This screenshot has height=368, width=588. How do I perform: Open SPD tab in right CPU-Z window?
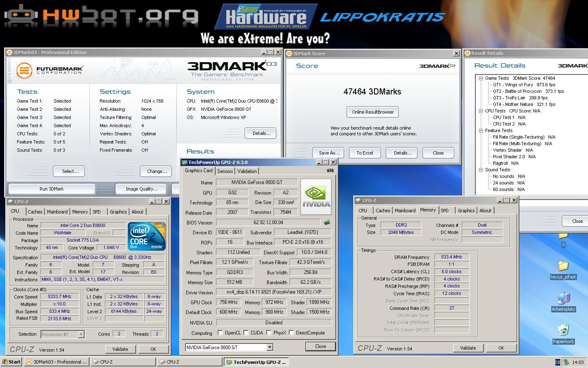pyautogui.click(x=444, y=211)
